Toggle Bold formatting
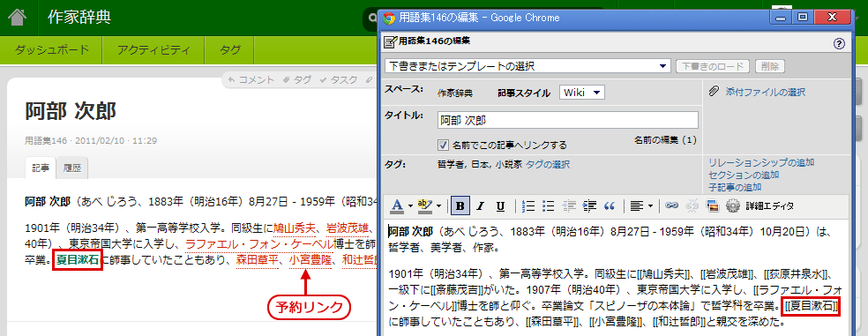868x336 pixels. click(x=460, y=205)
